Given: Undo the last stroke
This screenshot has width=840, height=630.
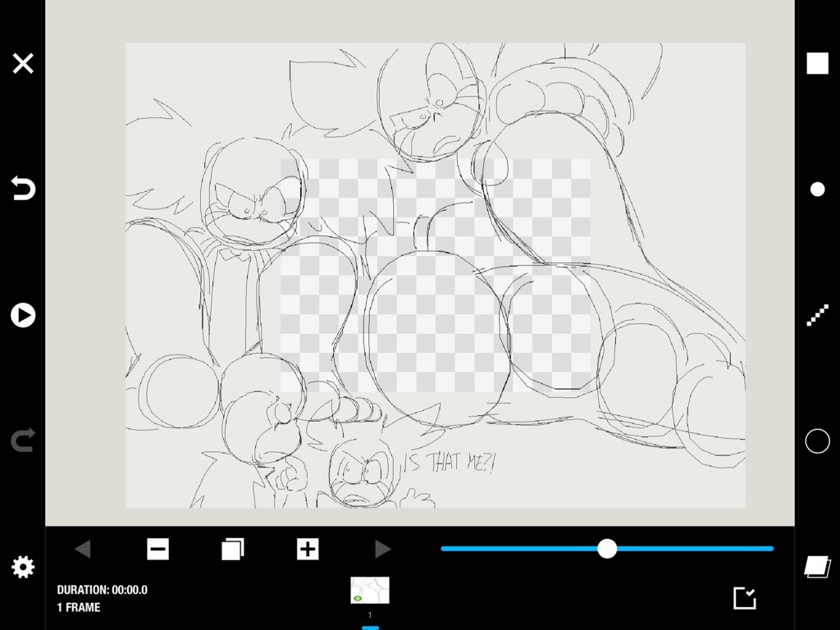Looking at the screenshot, I should point(23,188).
